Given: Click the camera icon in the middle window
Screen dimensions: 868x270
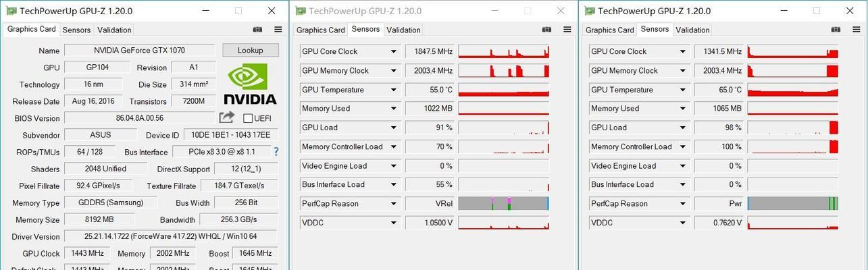Looking at the screenshot, I should [x=546, y=30].
